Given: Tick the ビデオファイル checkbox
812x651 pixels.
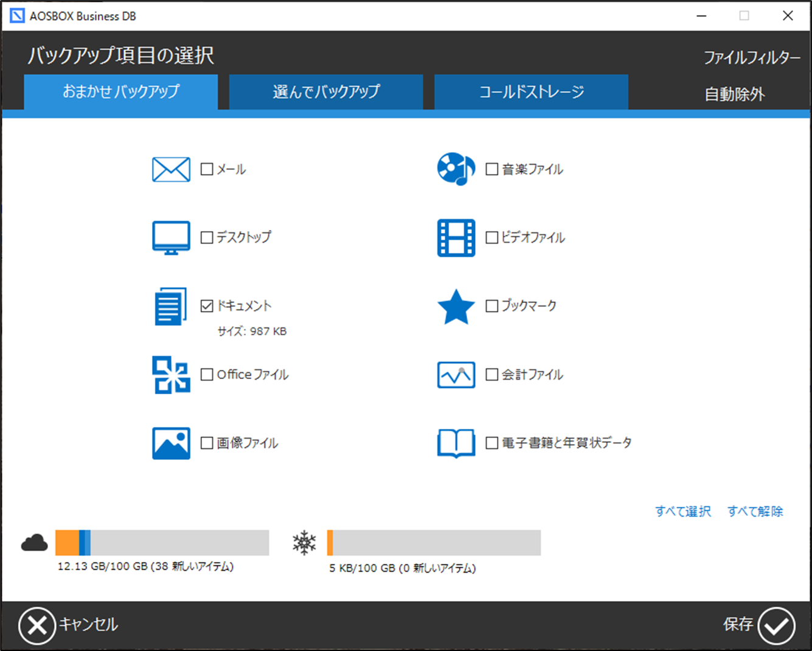Looking at the screenshot, I should pyautogui.click(x=492, y=237).
